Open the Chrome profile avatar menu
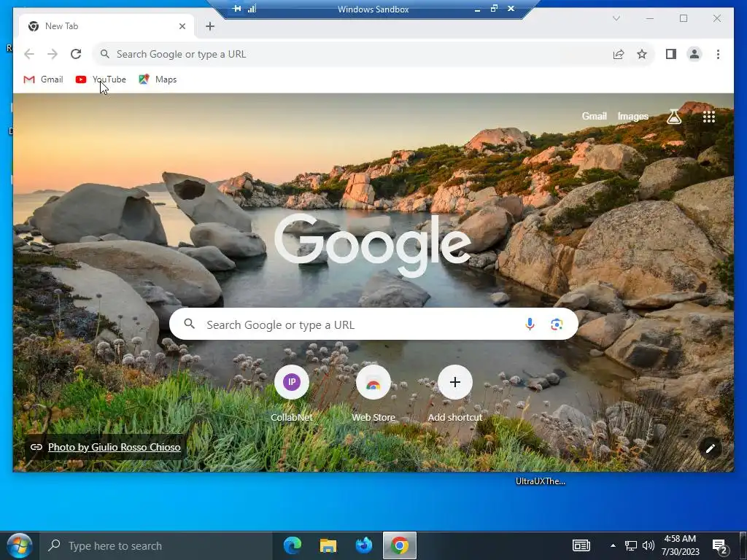 694,54
